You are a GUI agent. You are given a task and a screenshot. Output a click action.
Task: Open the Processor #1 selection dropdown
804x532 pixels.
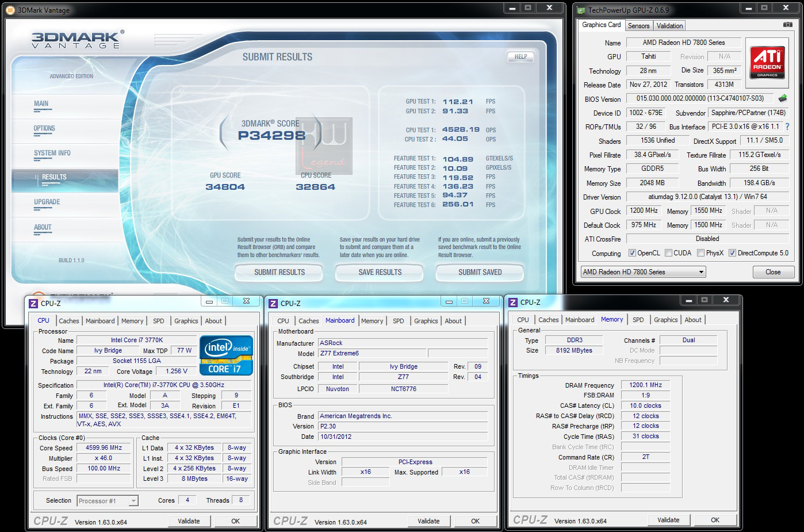(x=108, y=501)
